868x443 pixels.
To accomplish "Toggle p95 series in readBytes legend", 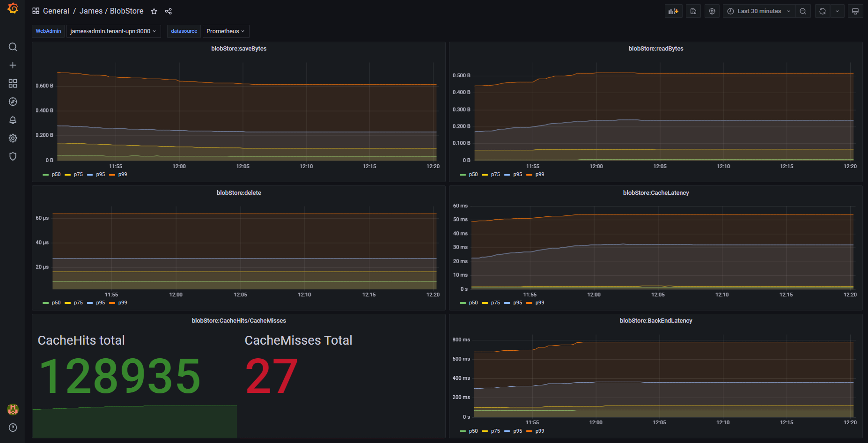I will point(517,175).
